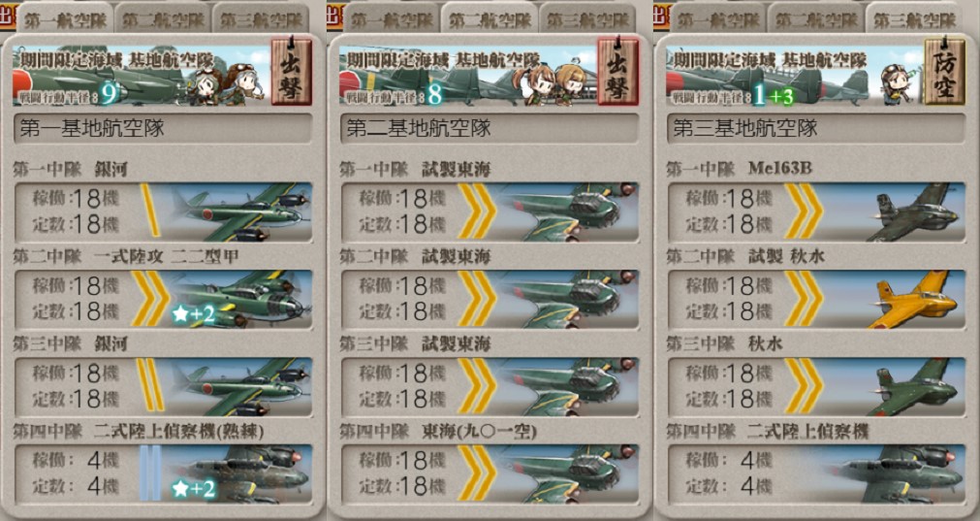980x521 pixels.
Task: Click the 第一航空隊 tab in right panel
Action: 718,19
